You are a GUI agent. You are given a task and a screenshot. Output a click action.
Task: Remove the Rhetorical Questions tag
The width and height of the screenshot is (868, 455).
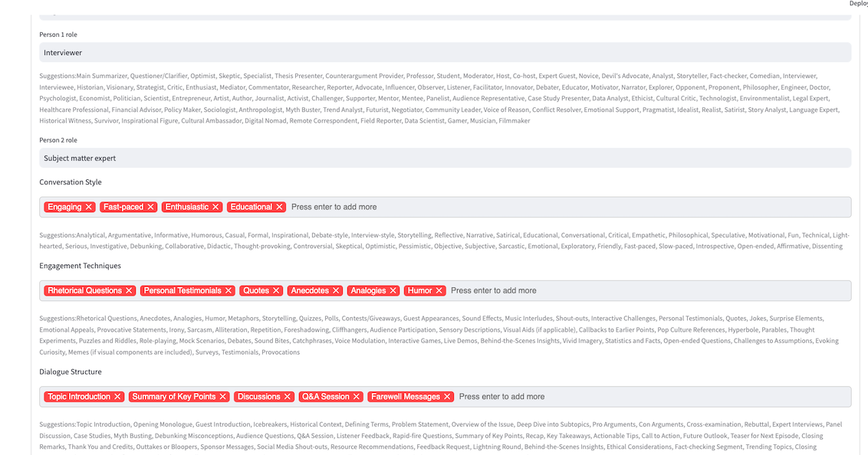pos(130,290)
